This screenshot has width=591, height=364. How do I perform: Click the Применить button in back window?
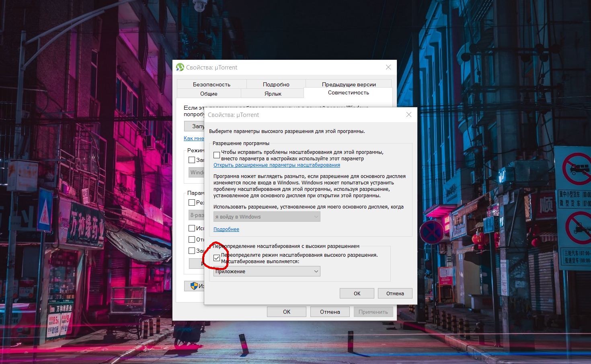[x=373, y=312]
